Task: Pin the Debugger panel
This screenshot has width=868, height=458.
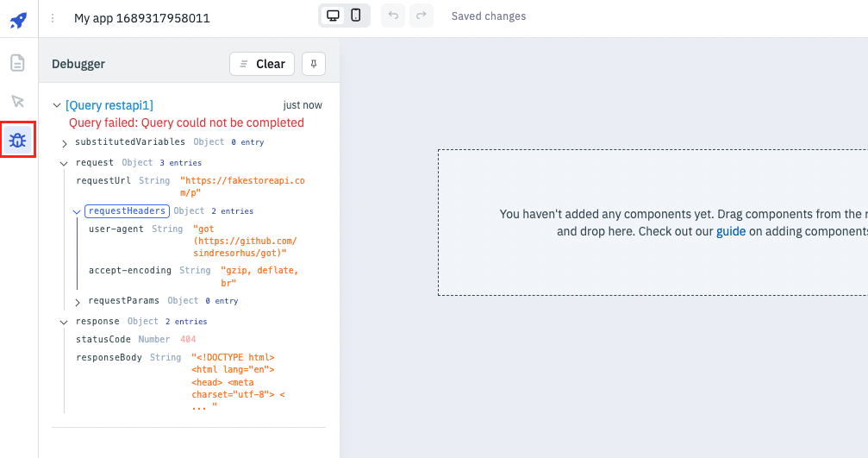Action: coord(314,64)
